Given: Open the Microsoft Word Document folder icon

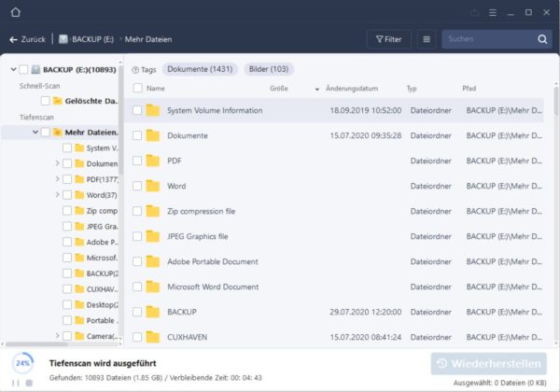Looking at the screenshot, I should [153, 287].
